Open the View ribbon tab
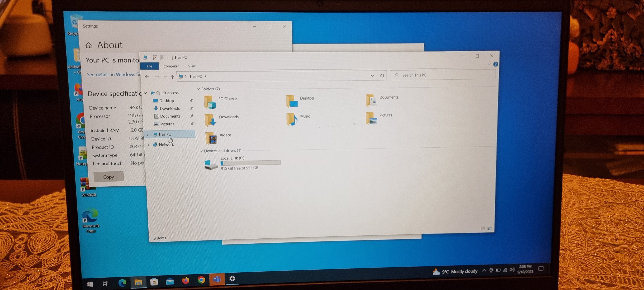This screenshot has height=290, width=644. 192,66
